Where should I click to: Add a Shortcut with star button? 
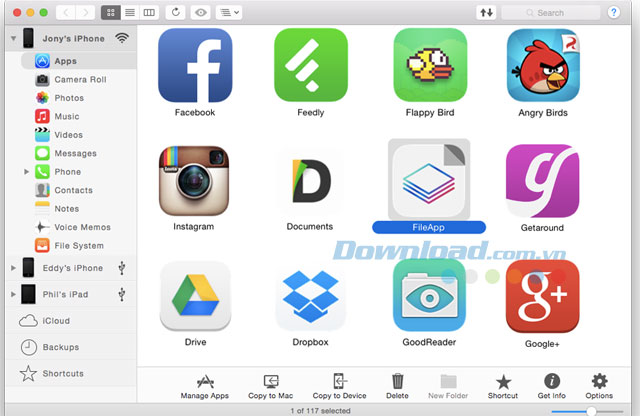coord(503,387)
